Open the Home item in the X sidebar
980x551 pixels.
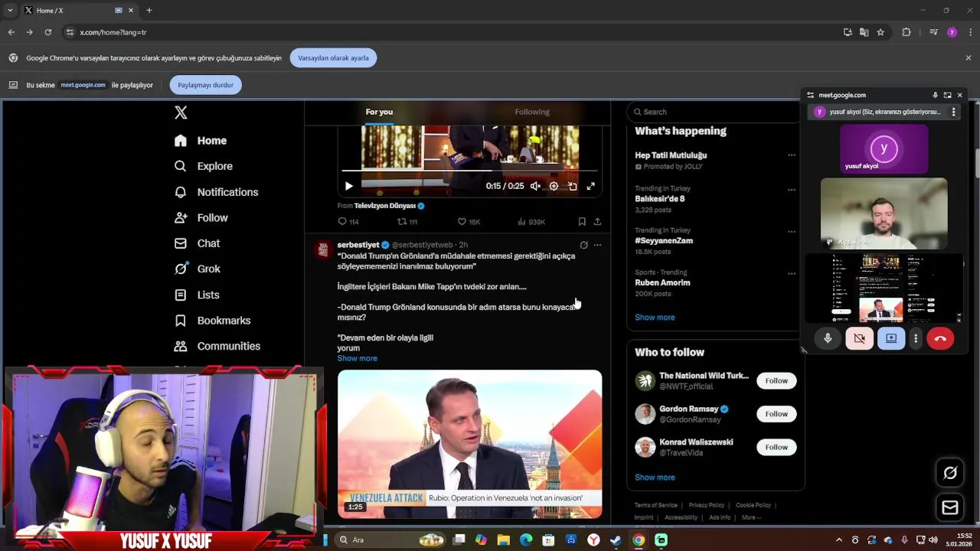(201, 141)
